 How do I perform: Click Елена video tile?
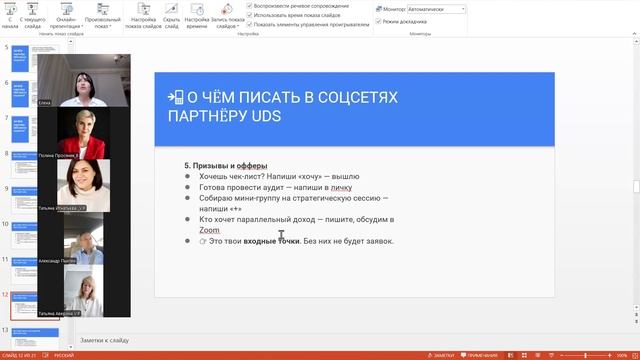84,80
